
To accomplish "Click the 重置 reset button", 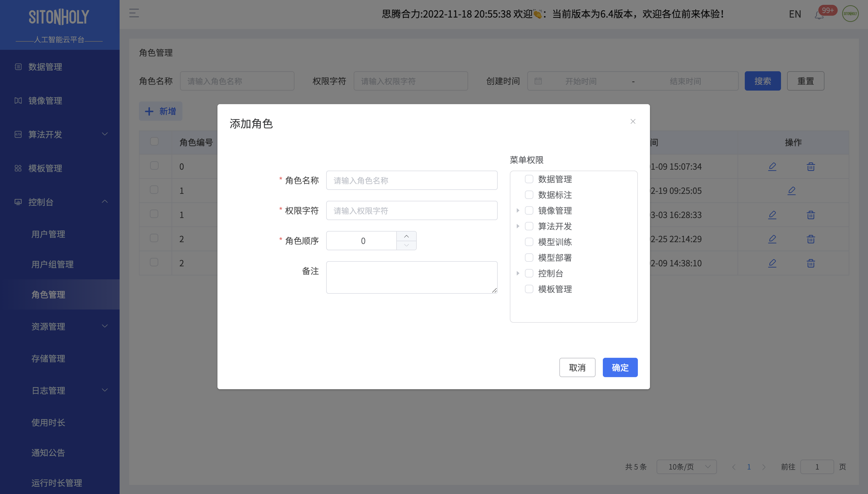I will point(805,81).
